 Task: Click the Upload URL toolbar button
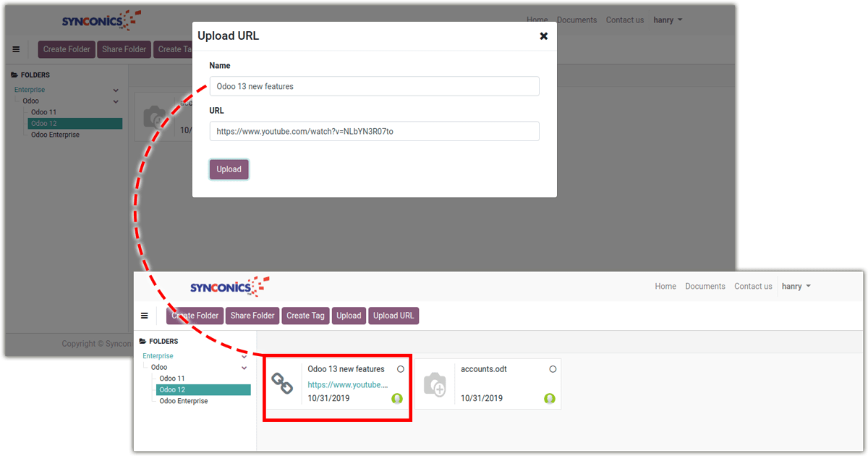tap(393, 316)
